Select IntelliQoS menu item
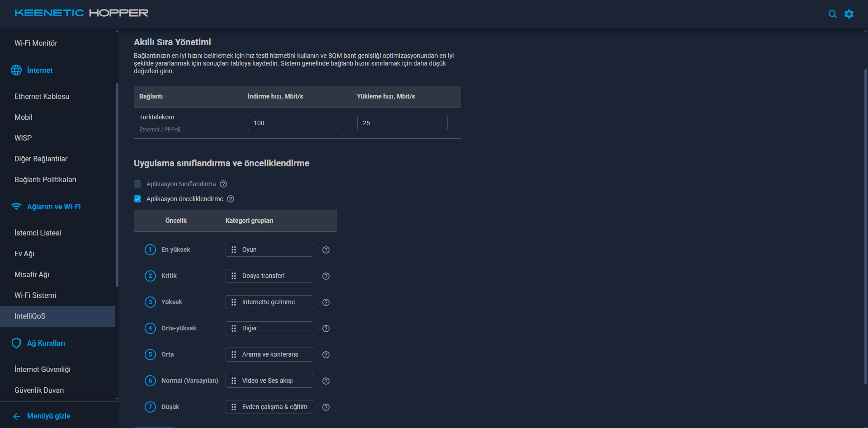868x428 pixels. pos(57,316)
